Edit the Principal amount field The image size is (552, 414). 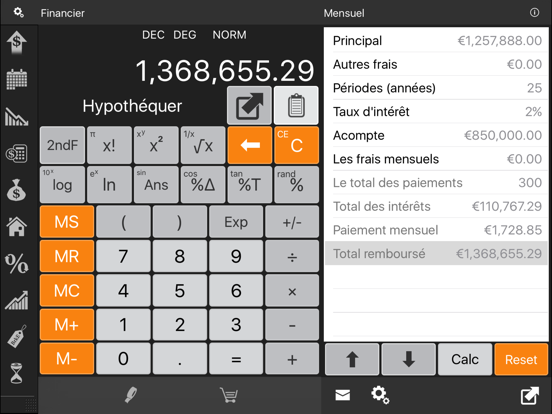point(437,40)
